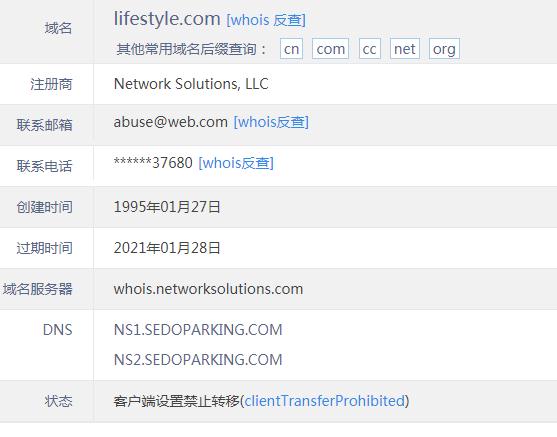Image resolution: width=557 pixels, height=437 pixels.
Task: Open whois 反查 link beside lifestyle.com
Action: coord(266,20)
